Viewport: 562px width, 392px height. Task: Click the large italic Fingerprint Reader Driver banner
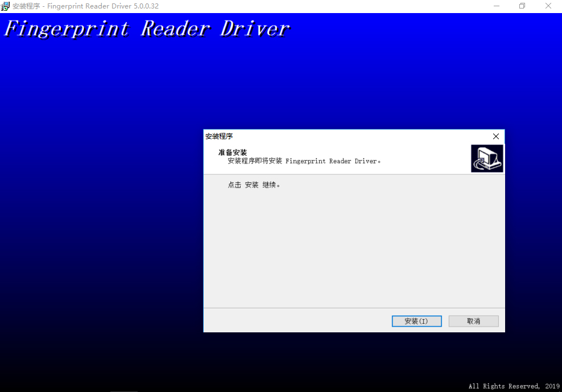[x=147, y=29]
